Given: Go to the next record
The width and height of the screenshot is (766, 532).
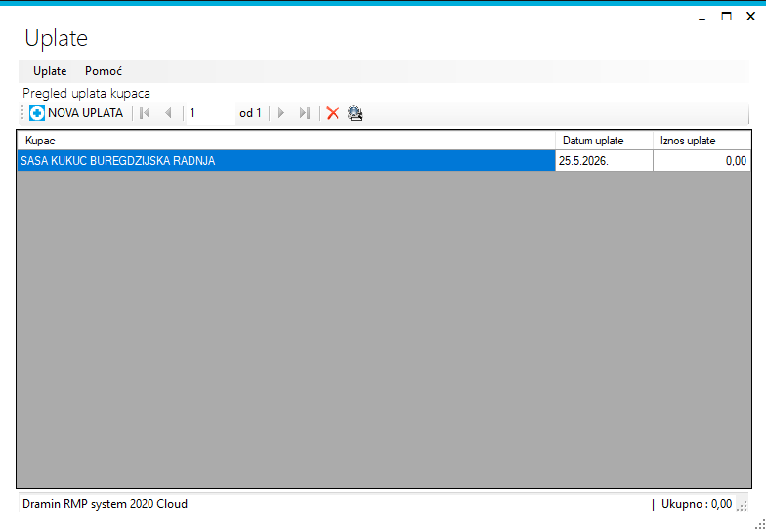Looking at the screenshot, I should (x=281, y=113).
